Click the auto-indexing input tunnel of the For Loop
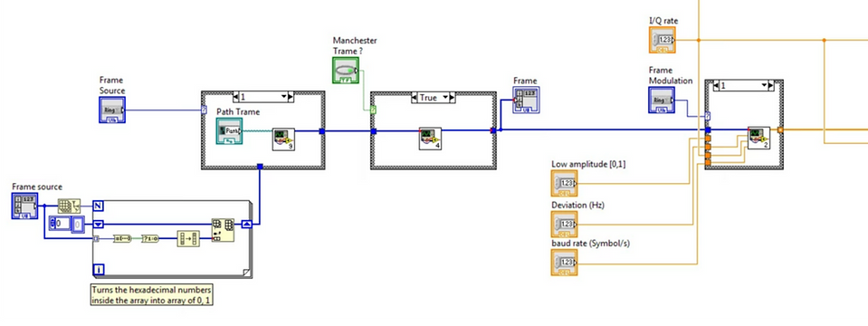The width and height of the screenshot is (868, 326). tap(97, 239)
